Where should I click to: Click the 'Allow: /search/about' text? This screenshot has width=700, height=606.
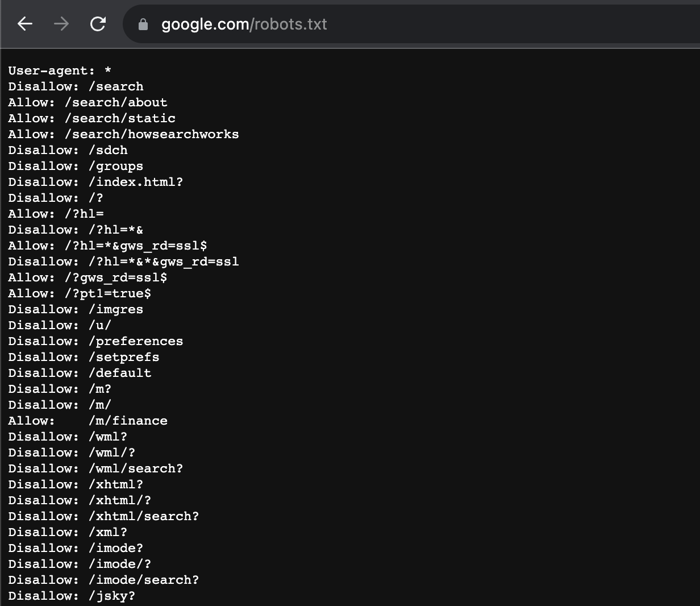[x=88, y=103]
